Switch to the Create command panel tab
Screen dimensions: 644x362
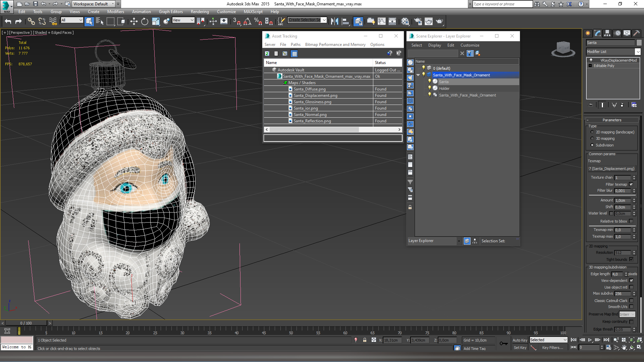pyautogui.click(x=588, y=33)
